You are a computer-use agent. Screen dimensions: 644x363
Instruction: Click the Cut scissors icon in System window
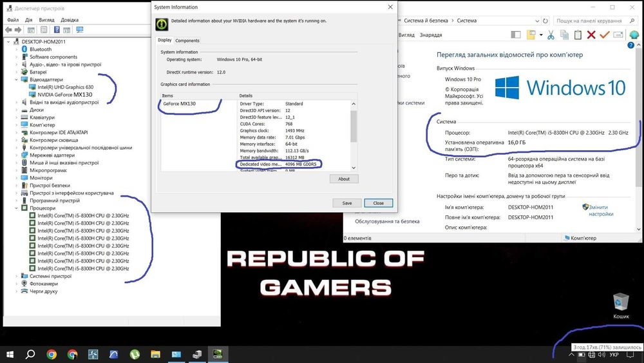[x=551, y=35]
